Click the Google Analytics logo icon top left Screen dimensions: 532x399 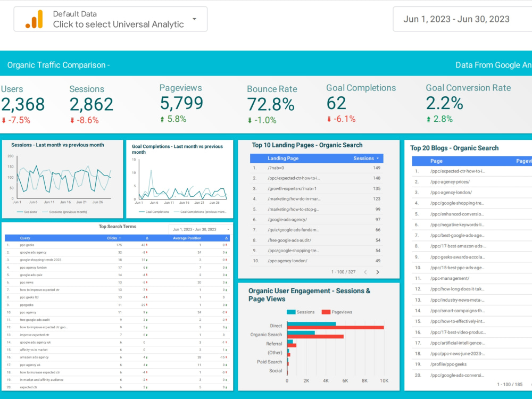pyautogui.click(x=35, y=19)
